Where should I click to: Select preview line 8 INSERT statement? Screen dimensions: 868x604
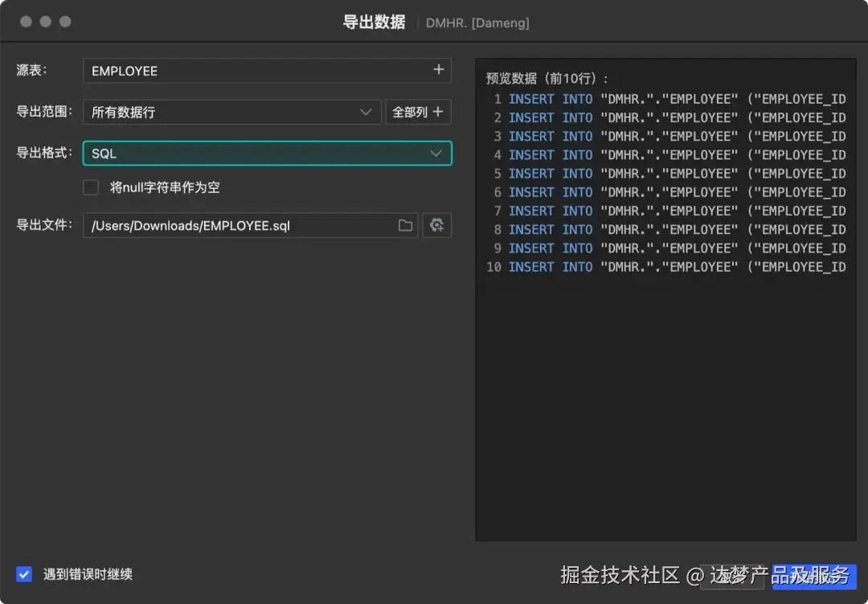(677, 230)
